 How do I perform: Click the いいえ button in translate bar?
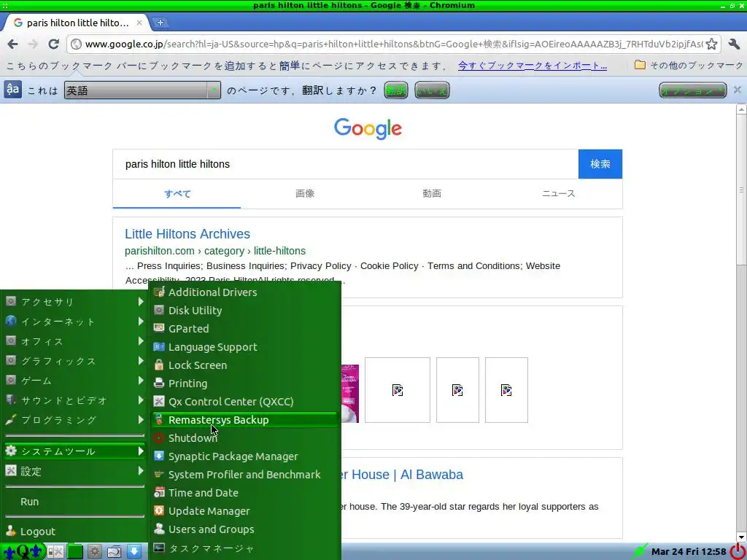432,90
